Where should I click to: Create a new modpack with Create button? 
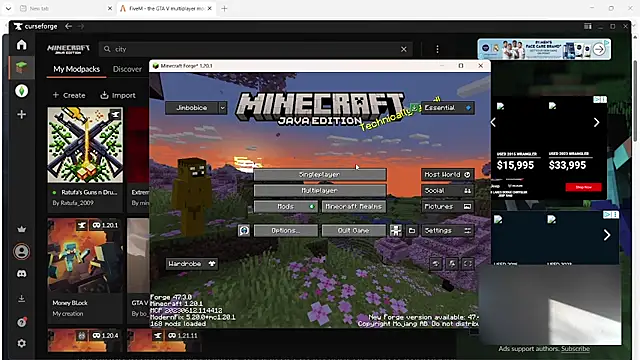(x=69, y=95)
